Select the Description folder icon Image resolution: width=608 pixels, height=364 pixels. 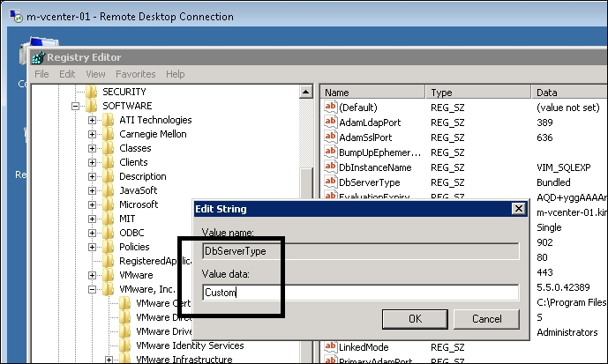pyautogui.click(x=109, y=176)
